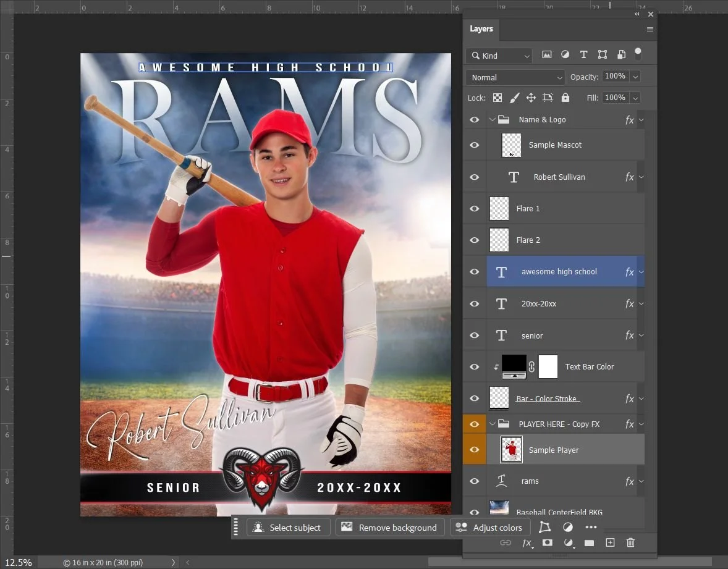Collapse the Name & Logo group

click(x=492, y=119)
